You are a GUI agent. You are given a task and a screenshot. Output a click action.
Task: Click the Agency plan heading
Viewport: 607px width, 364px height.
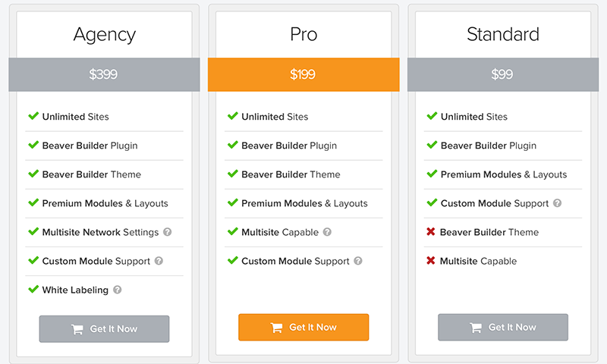click(x=105, y=35)
